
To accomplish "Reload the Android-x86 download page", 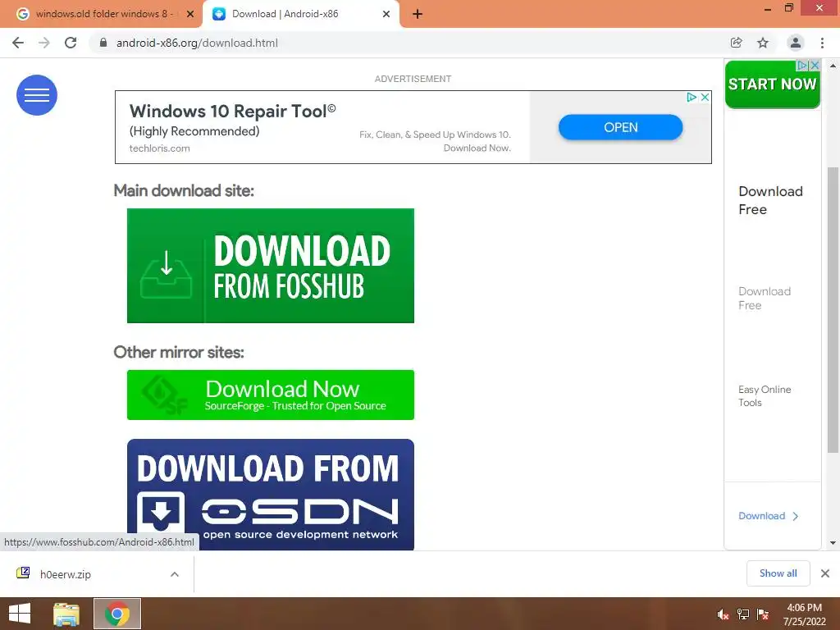I will 71,43.
